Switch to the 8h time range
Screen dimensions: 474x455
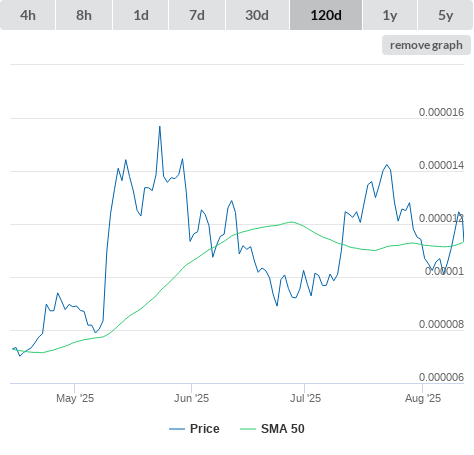coord(84,15)
